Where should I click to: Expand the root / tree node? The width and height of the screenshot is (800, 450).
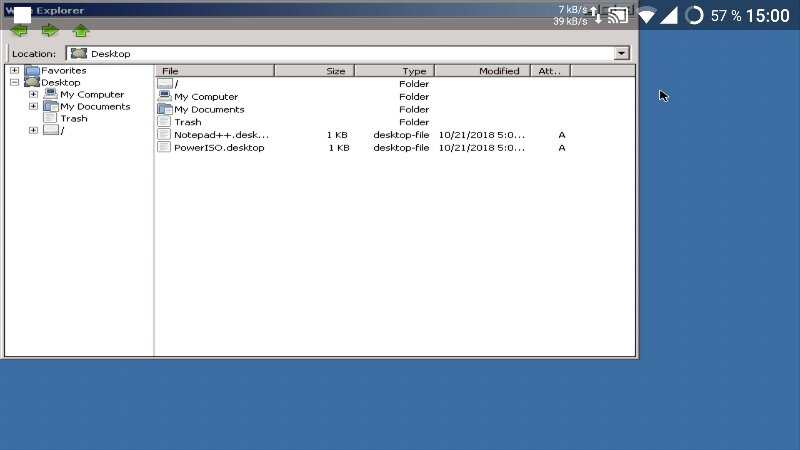click(x=33, y=130)
